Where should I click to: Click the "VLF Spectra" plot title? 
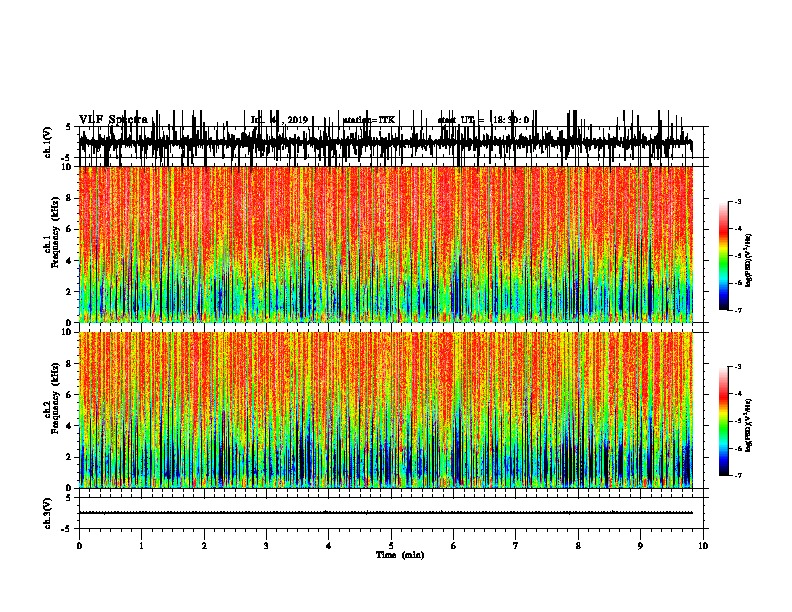click(x=113, y=120)
